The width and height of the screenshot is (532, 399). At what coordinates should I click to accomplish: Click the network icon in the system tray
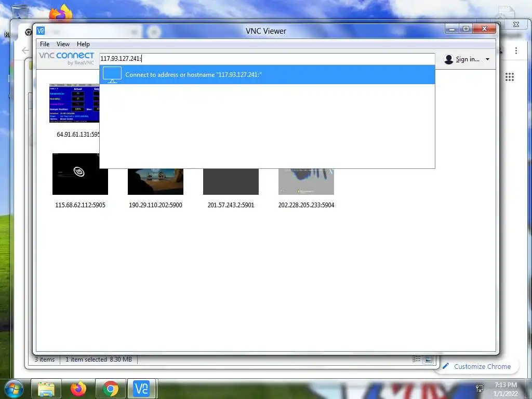point(480,389)
